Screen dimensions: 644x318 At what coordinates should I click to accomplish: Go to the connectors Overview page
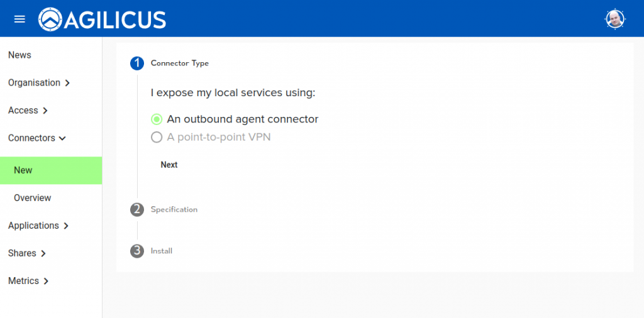(33, 198)
